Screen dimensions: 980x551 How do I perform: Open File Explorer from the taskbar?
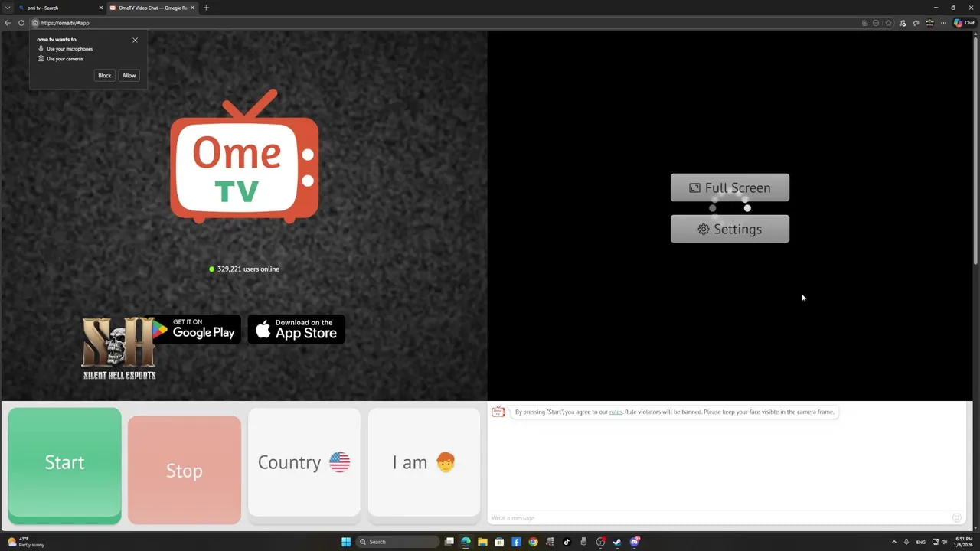(x=482, y=542)
